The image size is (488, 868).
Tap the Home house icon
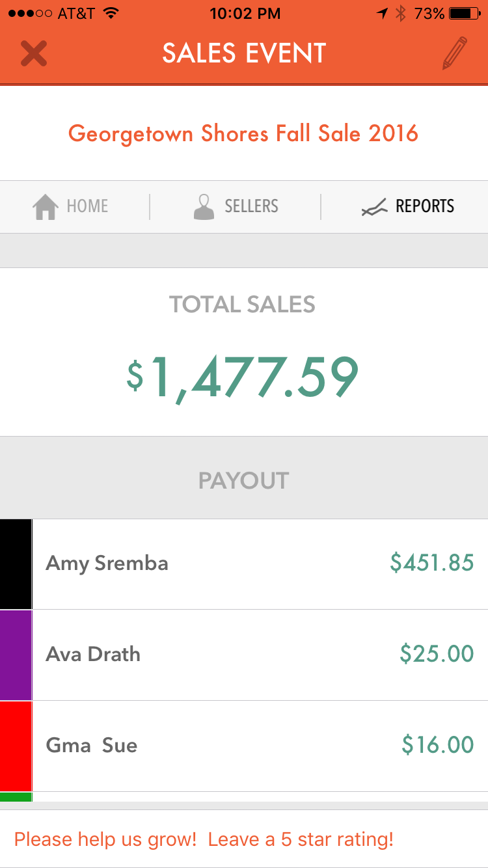[x=46, y=207]
